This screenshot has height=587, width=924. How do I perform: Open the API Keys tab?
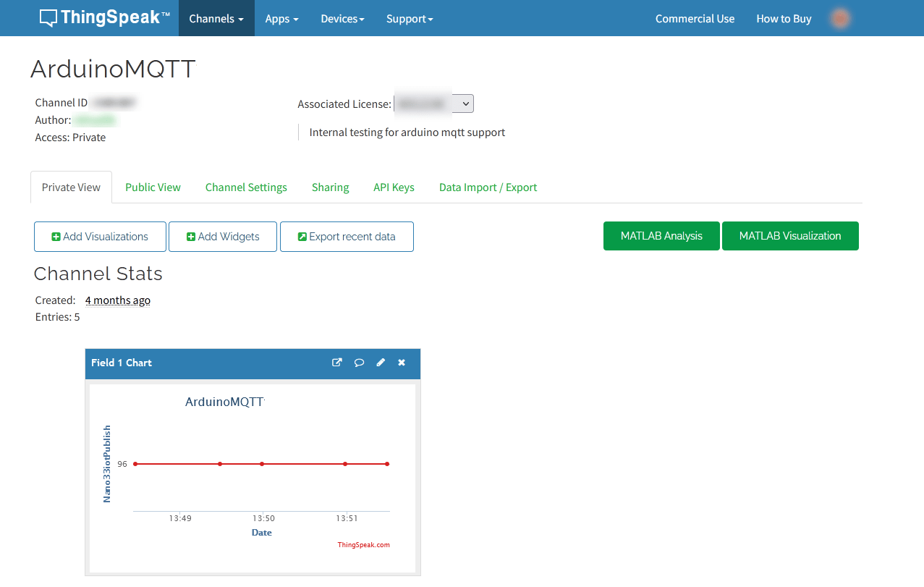tap(394, 187)
